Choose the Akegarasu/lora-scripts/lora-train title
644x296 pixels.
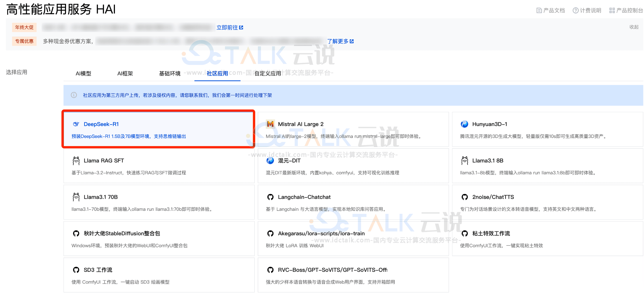321,233
